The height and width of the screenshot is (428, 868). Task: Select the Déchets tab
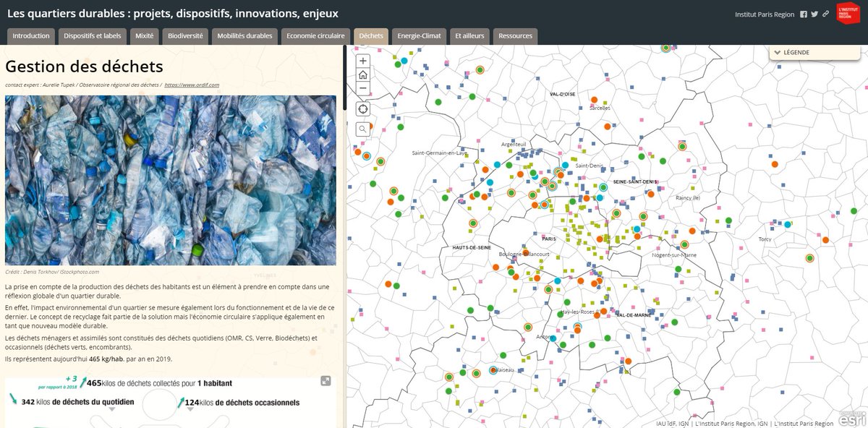(x=371, y=36)
